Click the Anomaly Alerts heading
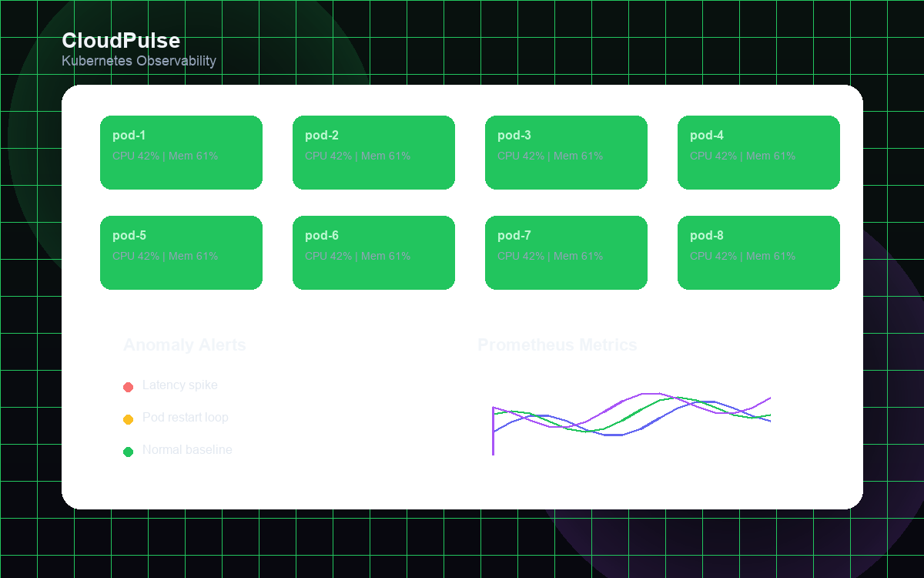924x578 pixels. point(185,345)
